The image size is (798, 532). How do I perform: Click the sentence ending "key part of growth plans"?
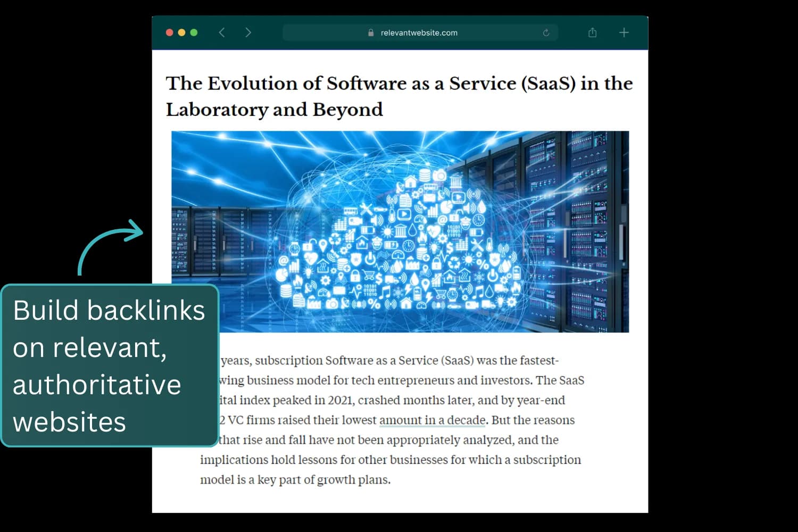point(295,480)
